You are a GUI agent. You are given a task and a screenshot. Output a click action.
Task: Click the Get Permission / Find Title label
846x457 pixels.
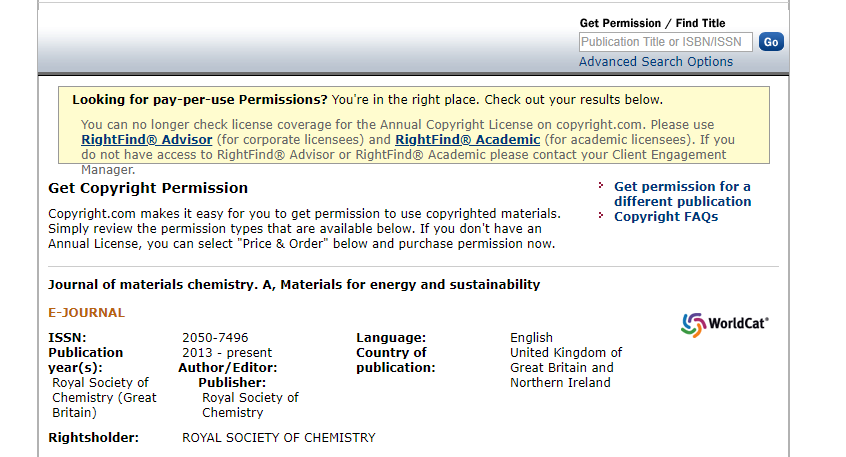tap(652, 23)
